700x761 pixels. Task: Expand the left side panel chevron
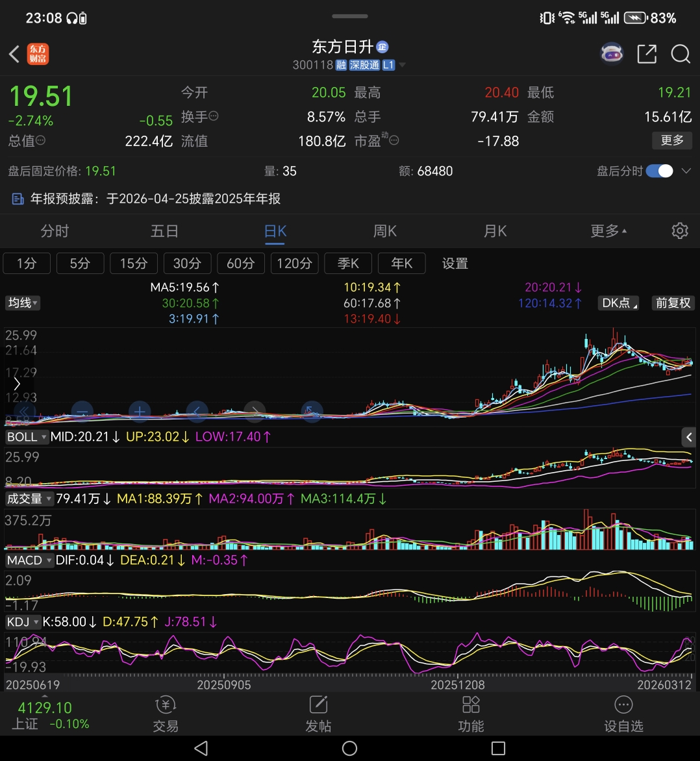(x=16, y=384)
